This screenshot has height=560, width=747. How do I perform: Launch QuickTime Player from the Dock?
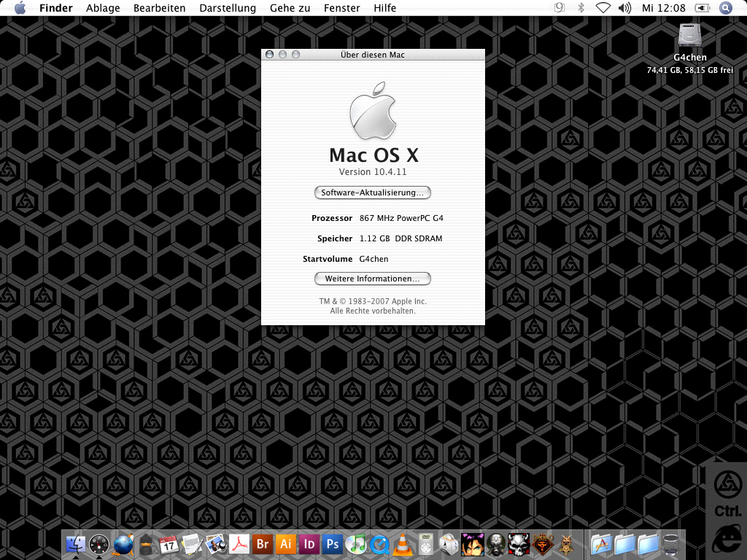pos(379,544)
